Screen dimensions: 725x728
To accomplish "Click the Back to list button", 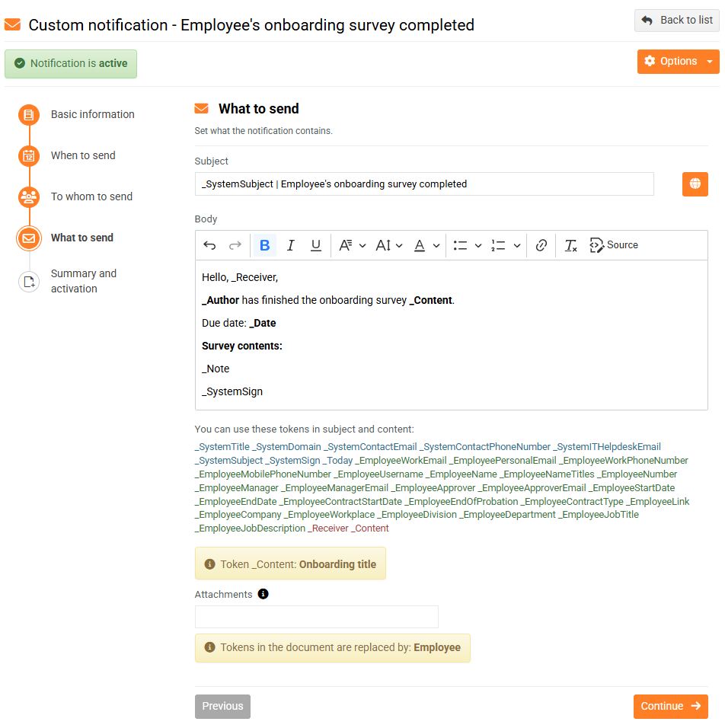I will click(677, 21).
